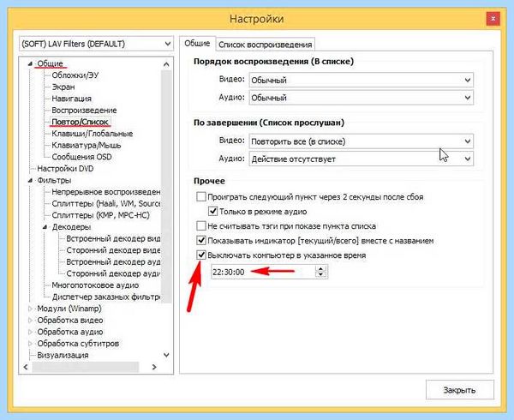Expand the Модули (Winamp) node
The height and width of the screenshot is (420, 514).
click(x=30, y=309)
